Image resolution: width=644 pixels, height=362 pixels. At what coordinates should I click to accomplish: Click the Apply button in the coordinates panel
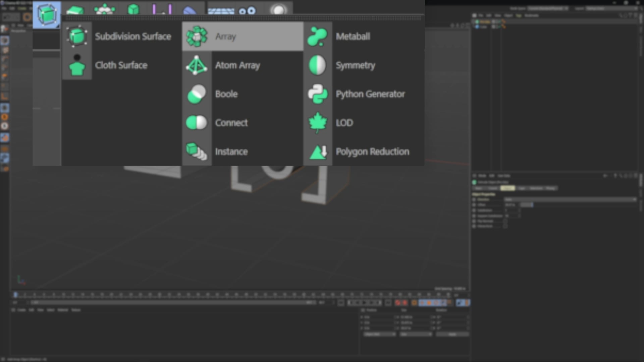(x=452, y=335)
